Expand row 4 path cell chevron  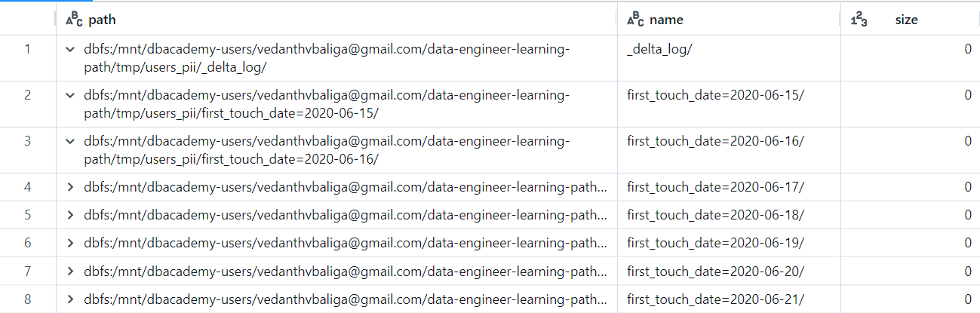pyautogui.click(x=70, y=187)
